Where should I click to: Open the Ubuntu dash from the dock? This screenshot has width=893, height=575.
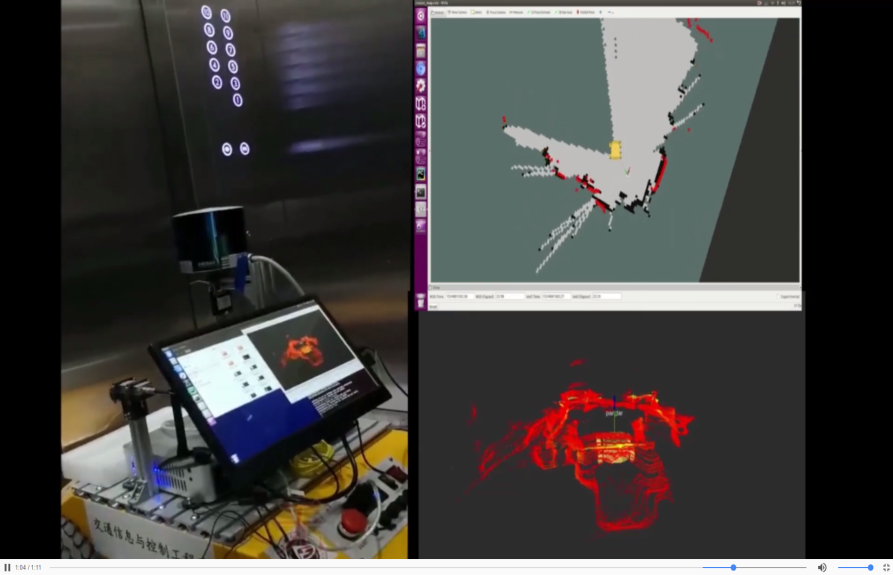(421, 15)
